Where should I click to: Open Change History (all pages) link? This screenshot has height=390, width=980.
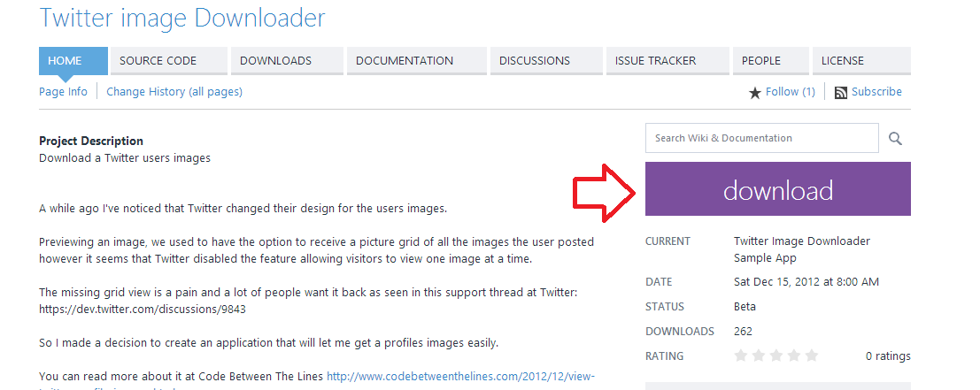coord(174,92)
